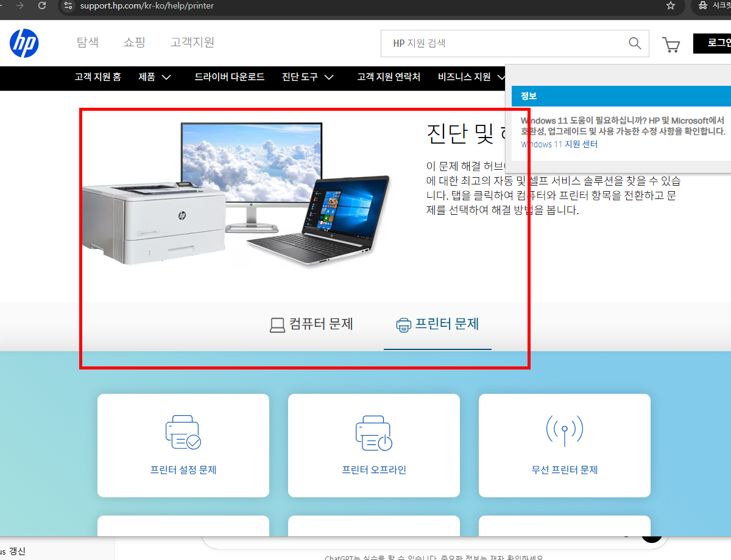Open the 프린터 오프라인 link

(374, 470)
